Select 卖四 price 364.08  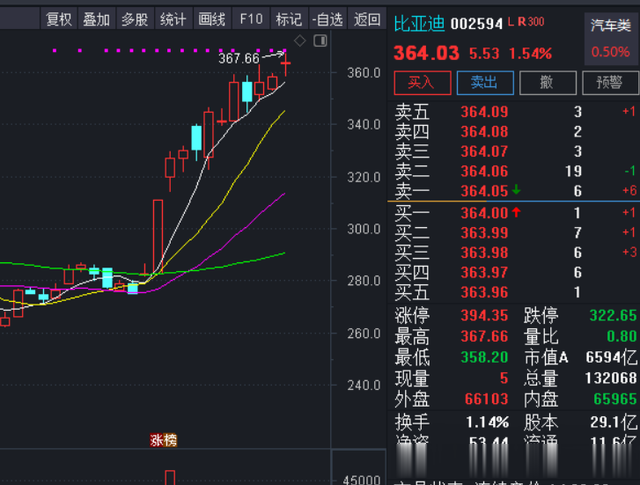[484, 132]
